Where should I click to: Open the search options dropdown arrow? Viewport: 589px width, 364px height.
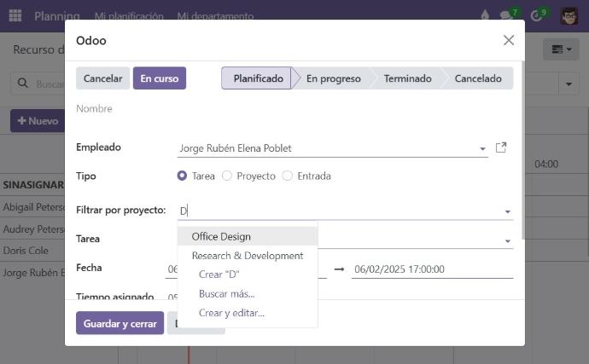[569, 84]
